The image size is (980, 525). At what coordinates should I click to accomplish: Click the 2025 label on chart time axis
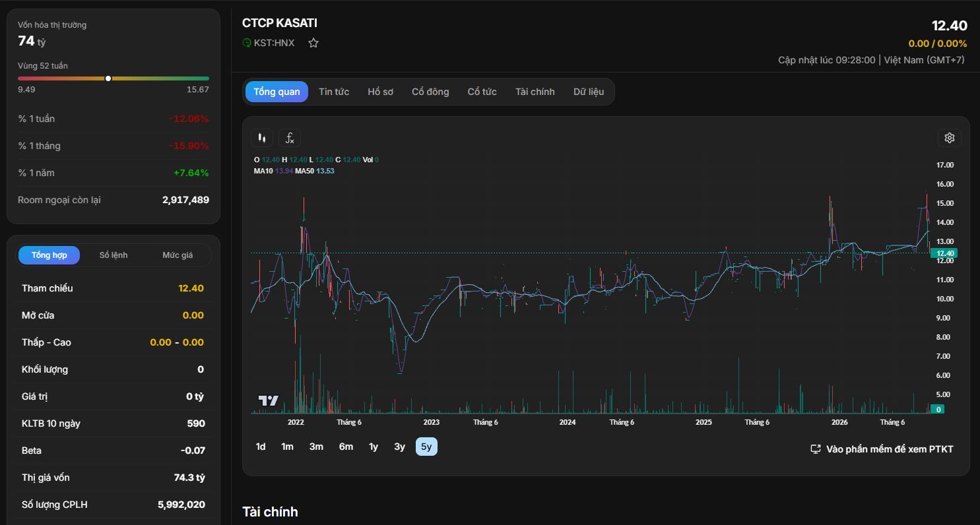coord(703,422)
